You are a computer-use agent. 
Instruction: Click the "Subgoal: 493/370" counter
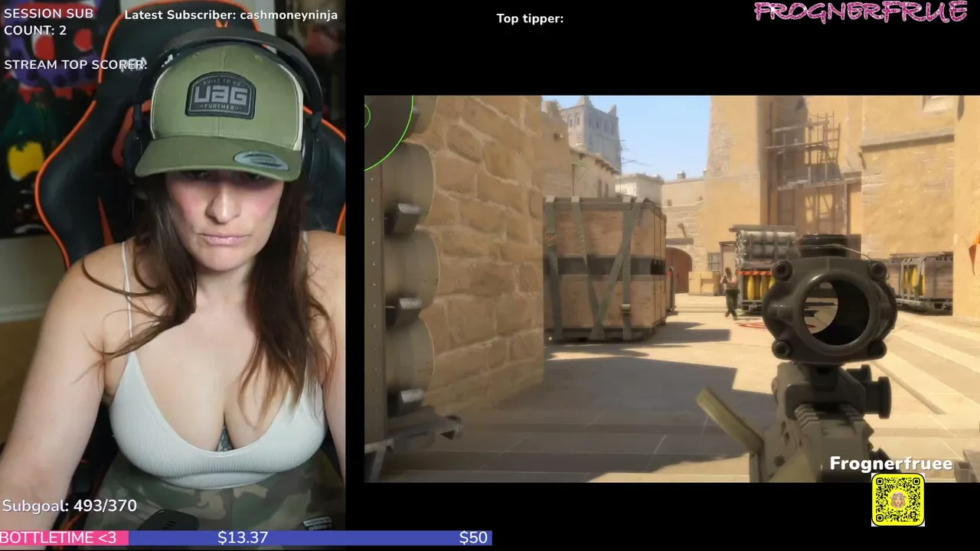(x=70, y=506)
